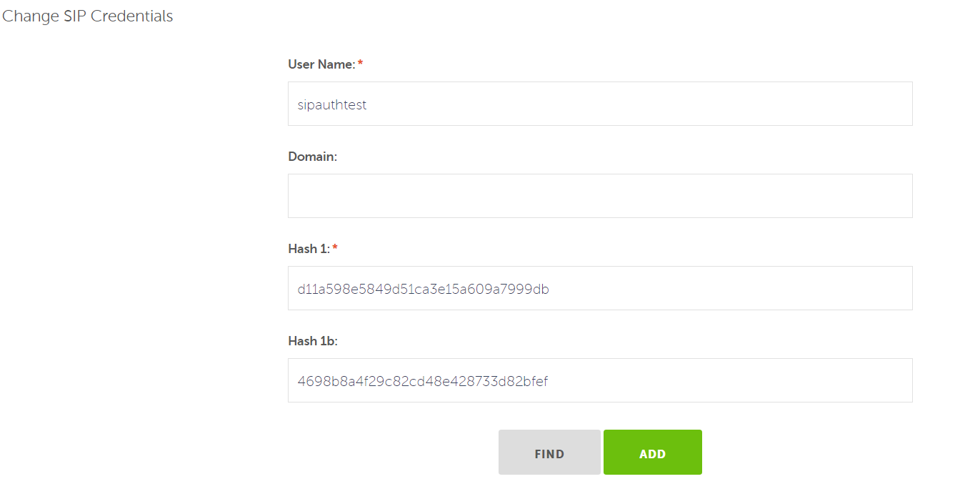Click the blank text box under Domain label

[x=600, y=196]
